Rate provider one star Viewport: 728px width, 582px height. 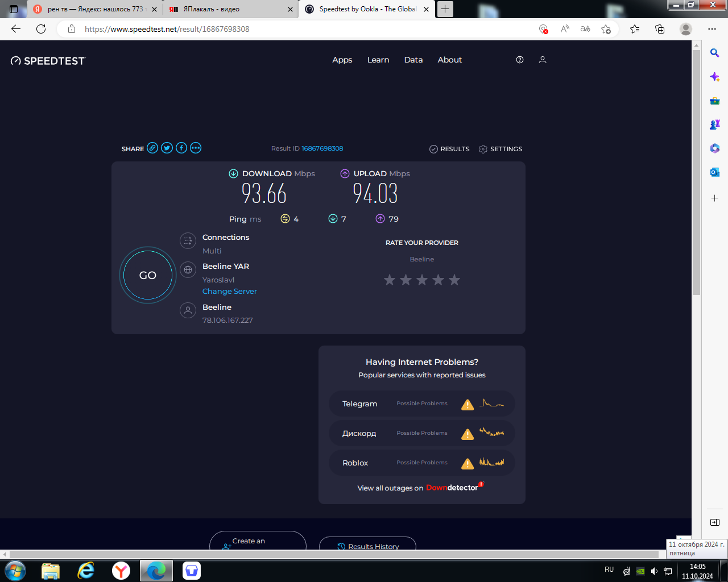click(x=390, y=280)
